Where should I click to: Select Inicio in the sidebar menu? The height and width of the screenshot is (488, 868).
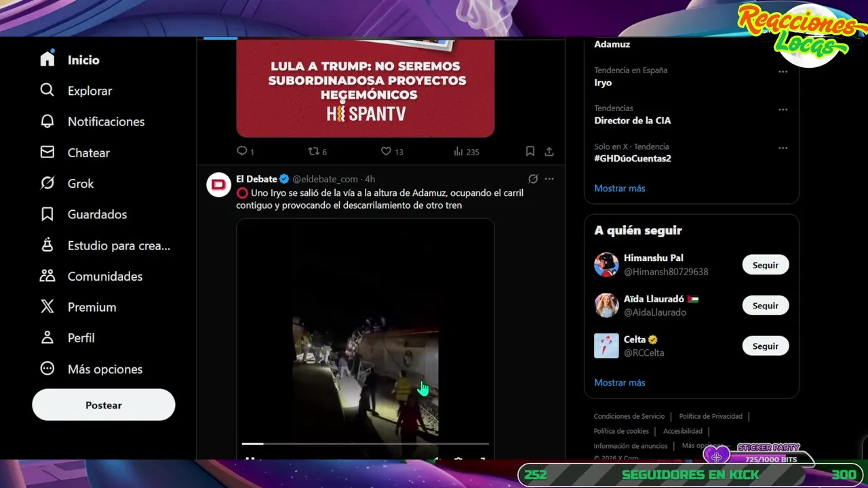83,60
